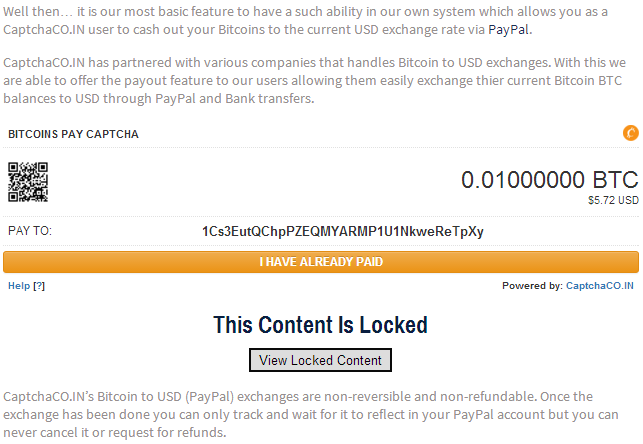Image resolution: width=643 pixels, height=444 pixels.
Task: Open the Help link
Action: click(x=19, y=286)
